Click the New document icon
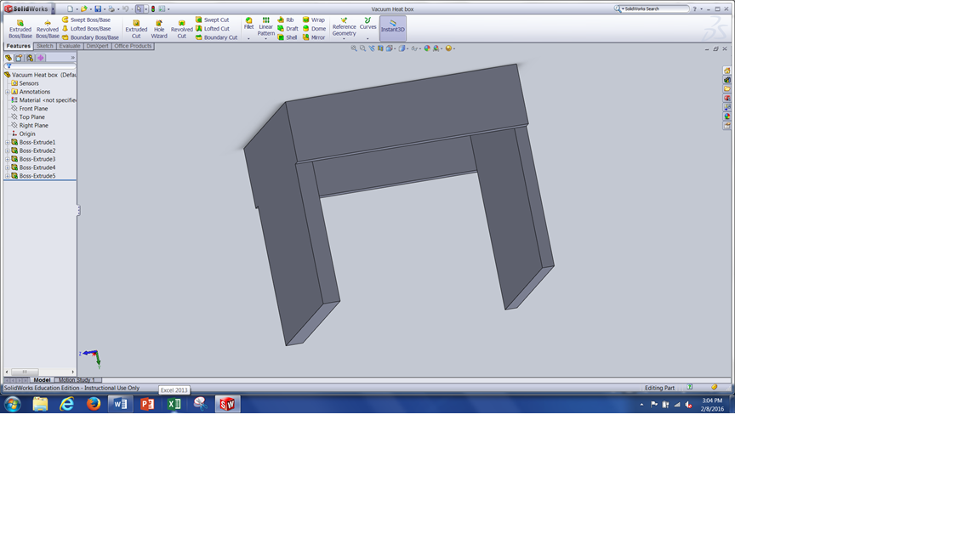Viewport: 980px width, 551px height. (70, 9)
